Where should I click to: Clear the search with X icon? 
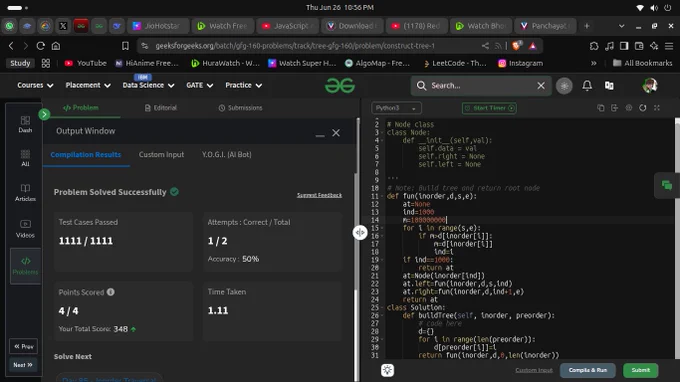(541, 85)
